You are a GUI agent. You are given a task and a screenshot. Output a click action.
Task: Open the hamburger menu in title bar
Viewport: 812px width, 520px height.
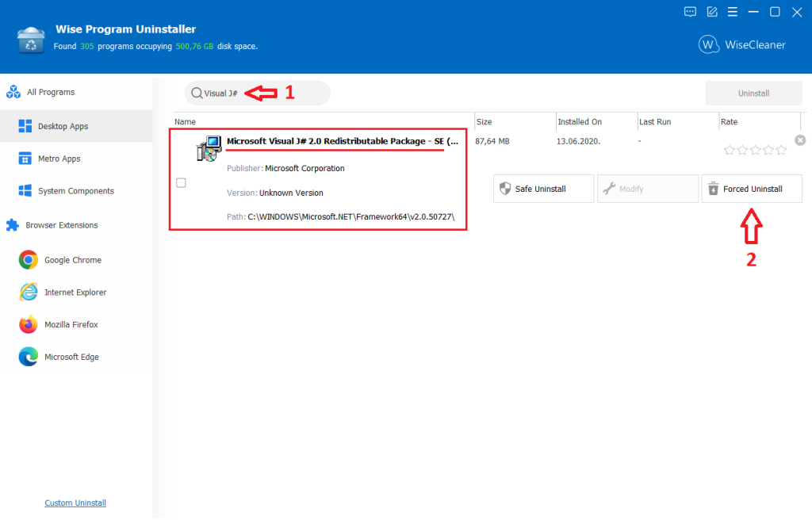pyautogui.click(x=732, y=12)
